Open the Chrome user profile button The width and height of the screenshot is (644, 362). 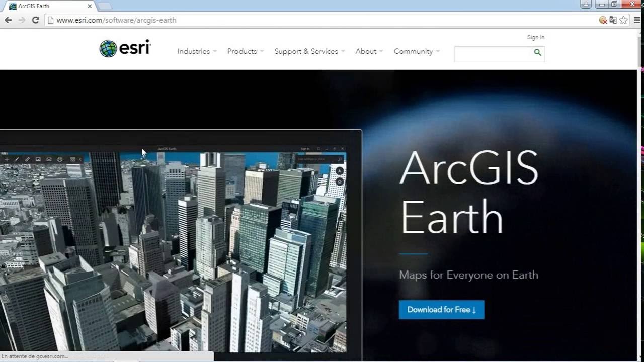(586, 4)
